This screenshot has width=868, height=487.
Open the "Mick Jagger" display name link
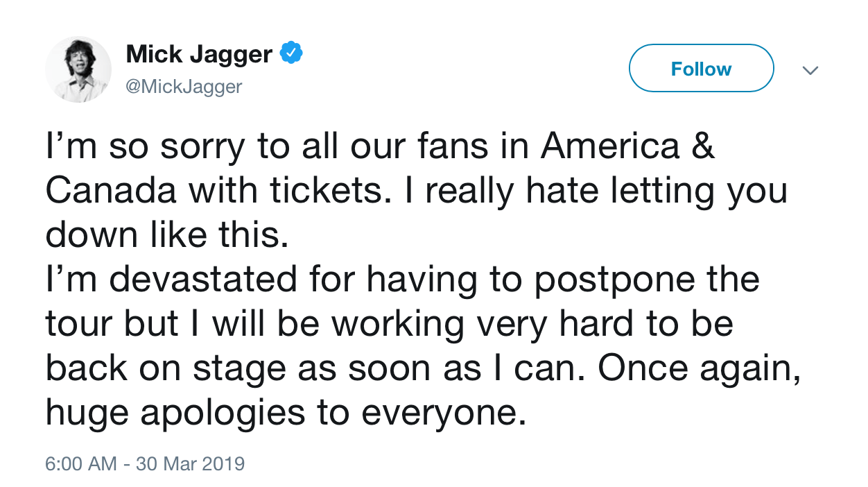[199, 54]
